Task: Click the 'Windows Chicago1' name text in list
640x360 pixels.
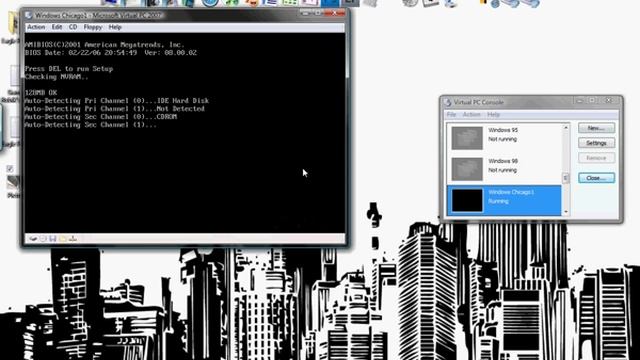Action: [511, 192]
